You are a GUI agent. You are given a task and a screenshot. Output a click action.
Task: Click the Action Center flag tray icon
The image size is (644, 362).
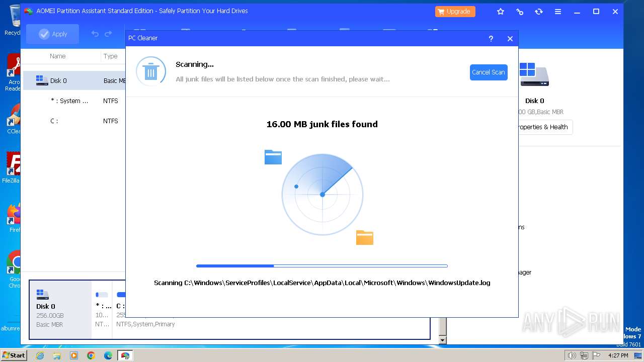(x=596, y=355)
